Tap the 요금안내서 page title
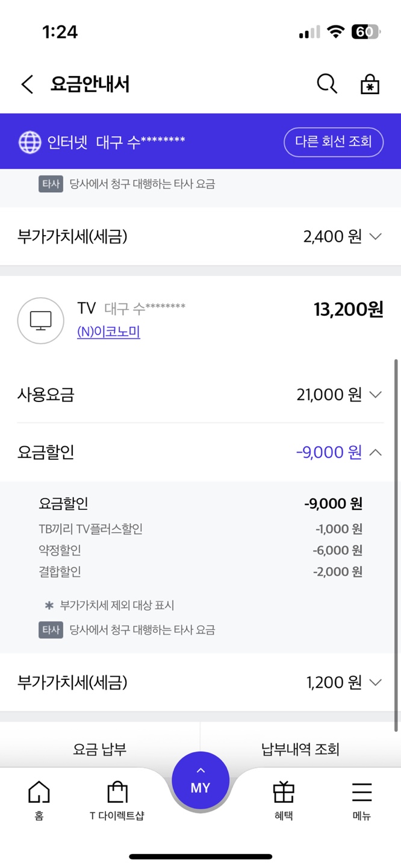 click(90, 84)
